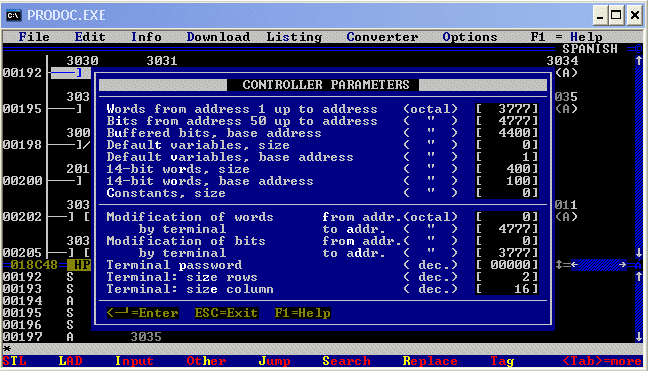Click F1=Help in dialog footer
The width and height of the screenshot is (648, 371).
[303, 313]
